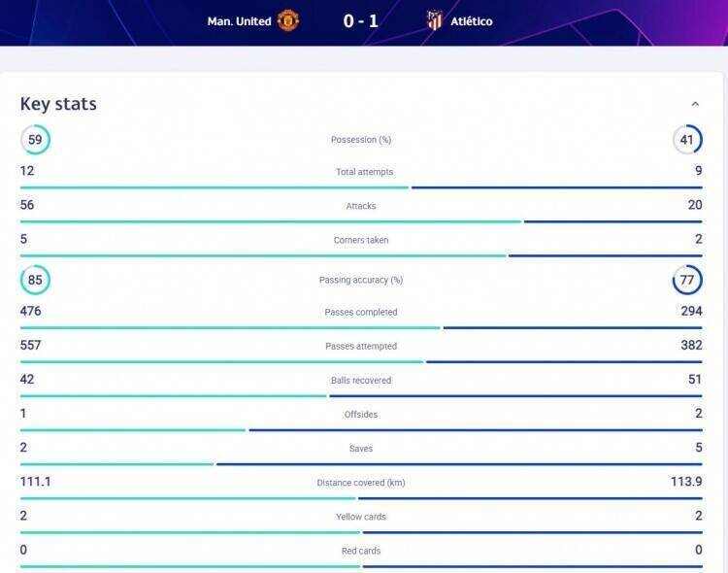Click the Attacks comparison bar
Viewport: 728px width, 573px height.
(x=361, y=221)
